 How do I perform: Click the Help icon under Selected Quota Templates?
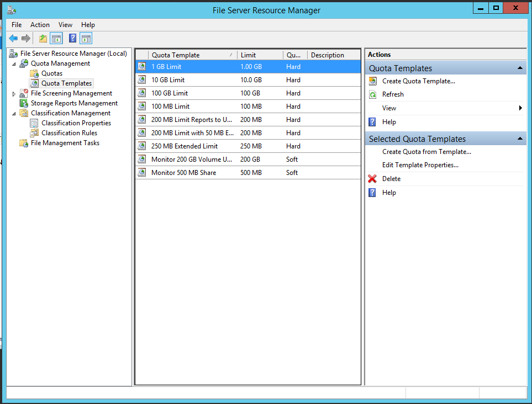(372, 193)
